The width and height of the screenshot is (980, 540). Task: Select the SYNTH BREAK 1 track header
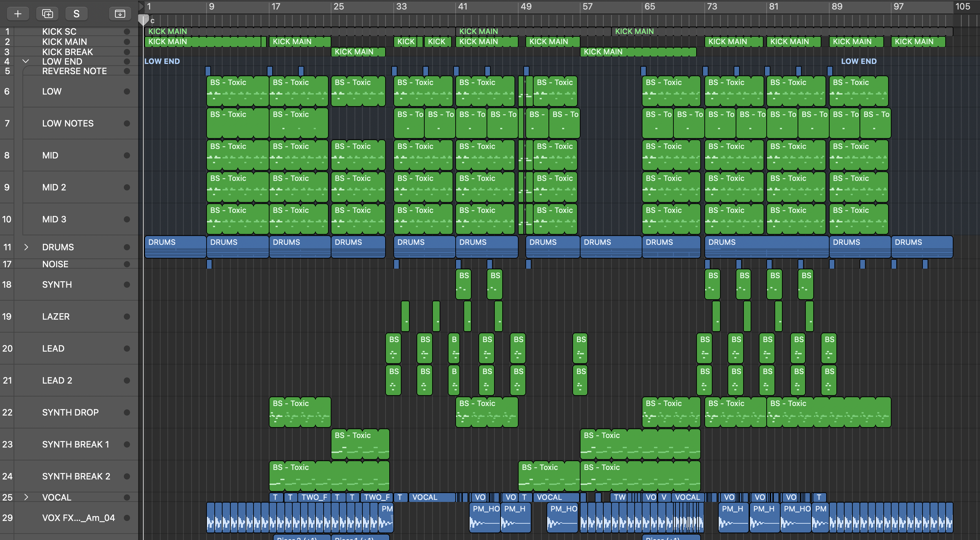click(69, 444)
